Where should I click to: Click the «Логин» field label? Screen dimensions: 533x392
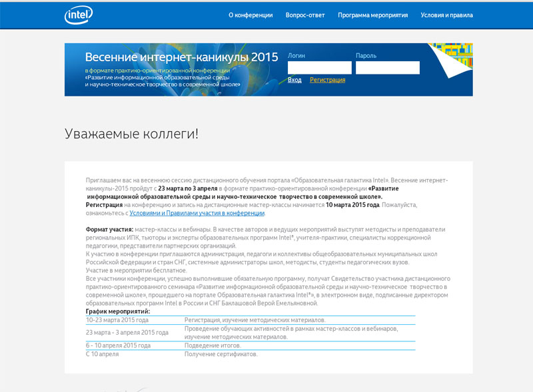pos(296,56)
